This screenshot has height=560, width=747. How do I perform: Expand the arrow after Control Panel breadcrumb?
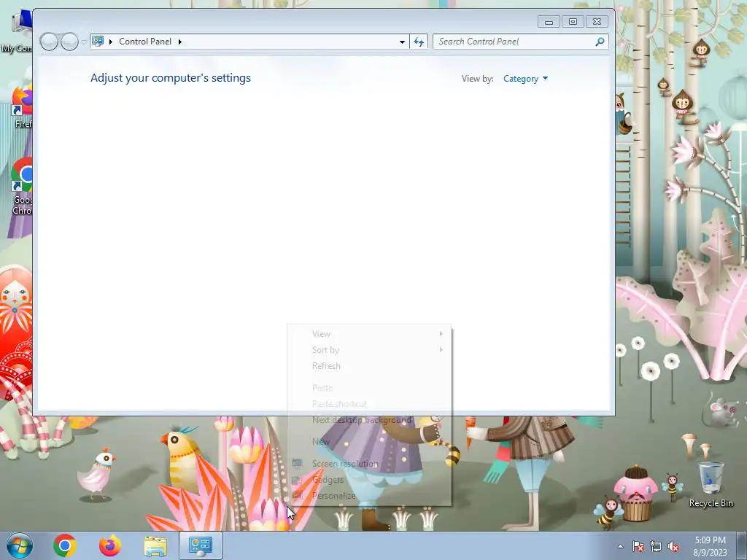(x=180, y=42)
